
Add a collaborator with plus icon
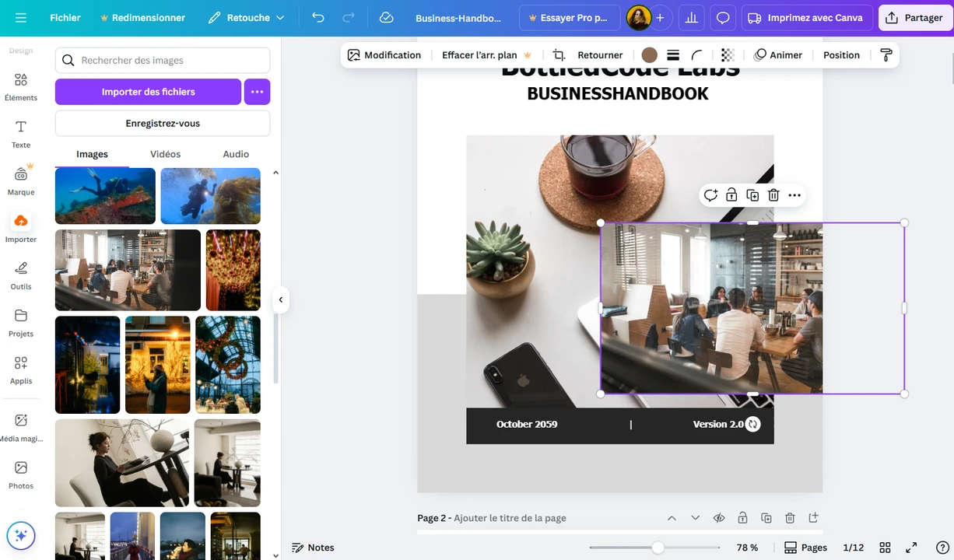pos(660,18)
